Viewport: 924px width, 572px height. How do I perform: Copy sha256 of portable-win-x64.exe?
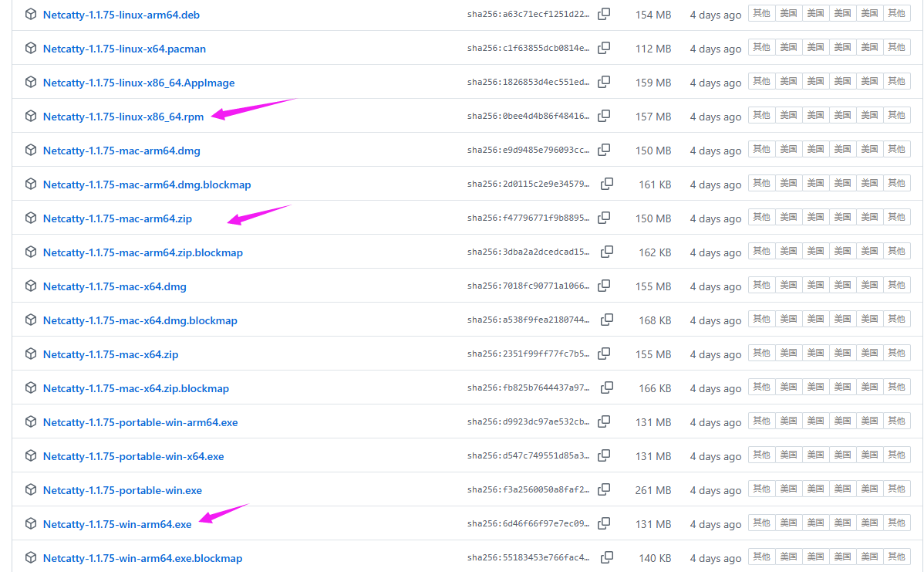(604, 455)
